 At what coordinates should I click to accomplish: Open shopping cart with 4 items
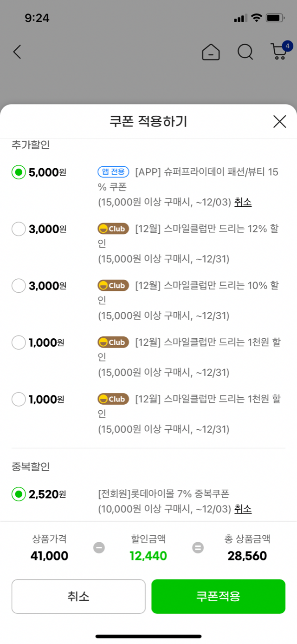pos(280,51)
